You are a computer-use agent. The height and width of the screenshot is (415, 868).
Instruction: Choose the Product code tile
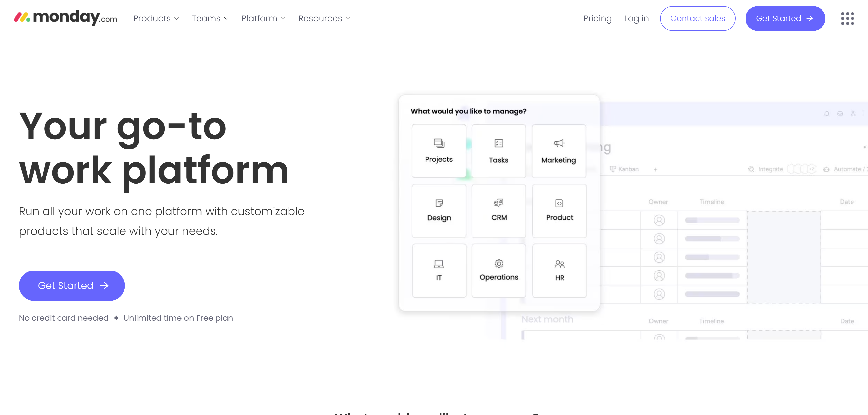point(559,211)
